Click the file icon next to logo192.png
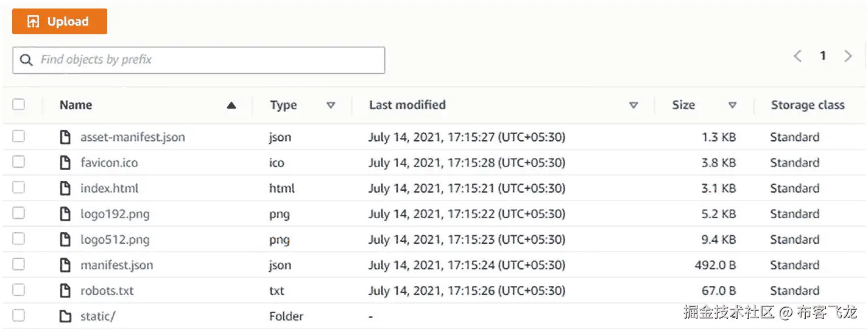The height and width of the screenshot is (331, 868). (x=65, y=214)
